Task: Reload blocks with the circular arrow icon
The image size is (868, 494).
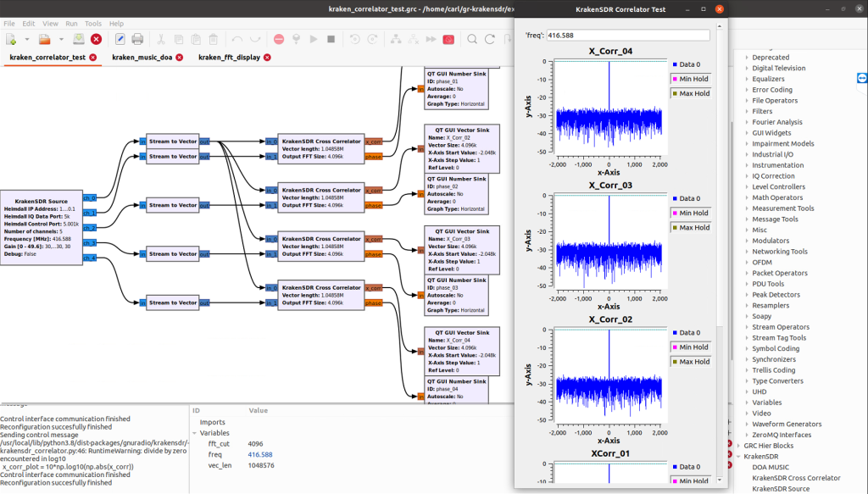Action: tap(490, 39)
